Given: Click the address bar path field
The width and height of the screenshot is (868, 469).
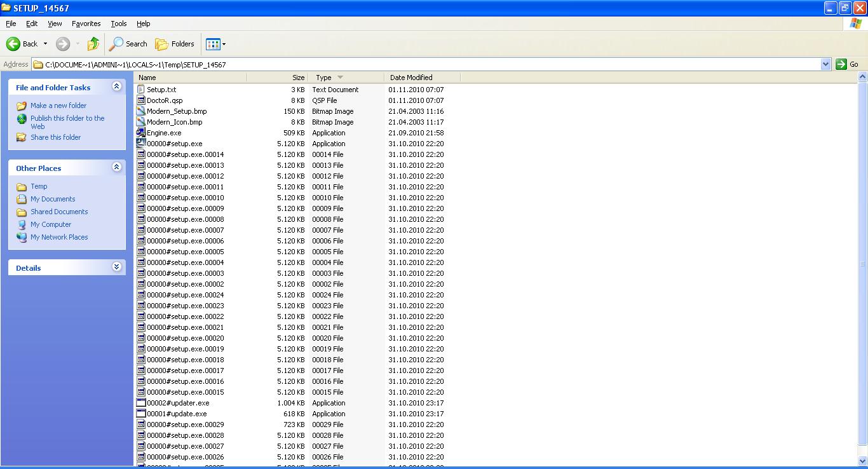Looking at the screenshot, I should [x=426, y=64].
